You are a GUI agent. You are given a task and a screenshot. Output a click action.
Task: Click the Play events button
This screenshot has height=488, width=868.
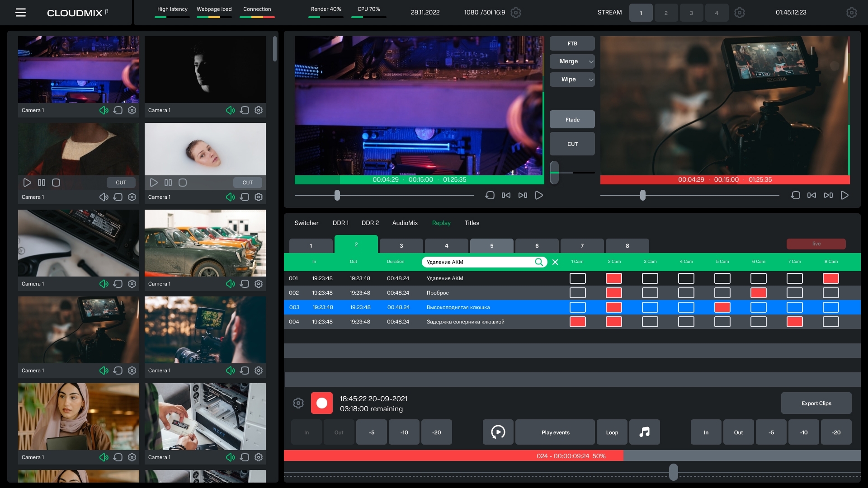click(x=555, y=432)
